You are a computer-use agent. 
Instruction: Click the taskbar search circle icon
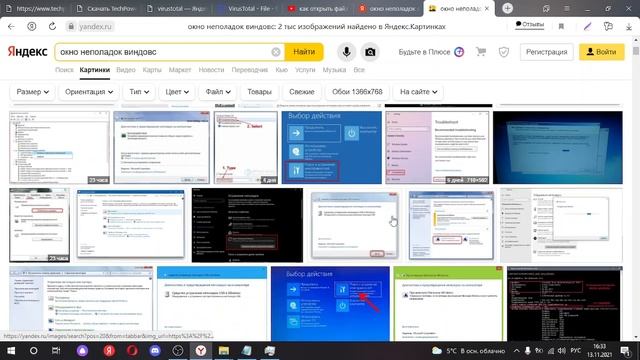pos(33,351)
